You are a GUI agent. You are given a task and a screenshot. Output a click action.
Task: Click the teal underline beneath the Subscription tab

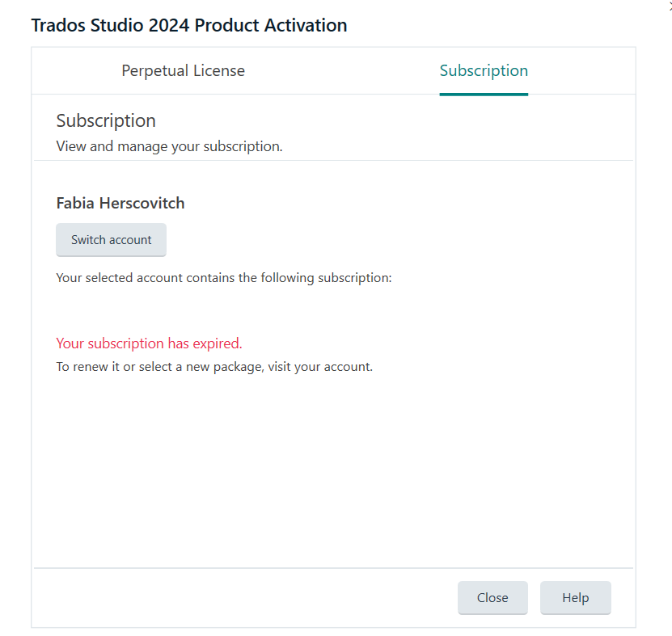pyautogui.click(x=484, y=92)
